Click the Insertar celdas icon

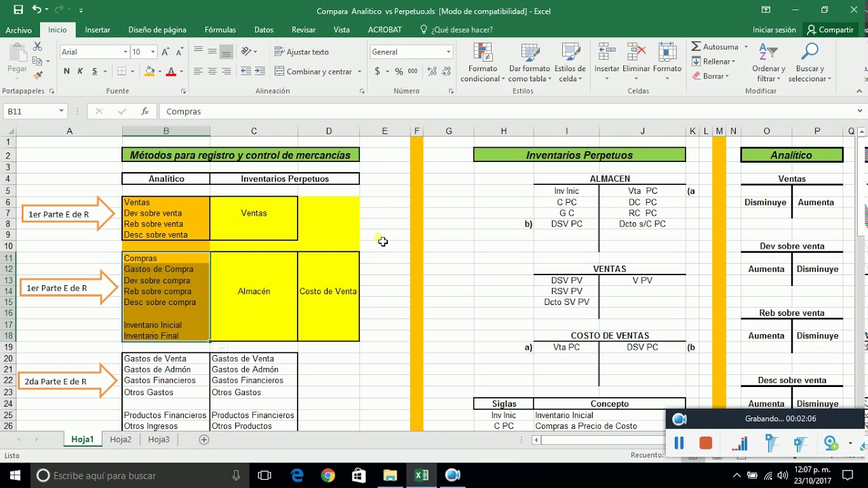click(606, 53)
